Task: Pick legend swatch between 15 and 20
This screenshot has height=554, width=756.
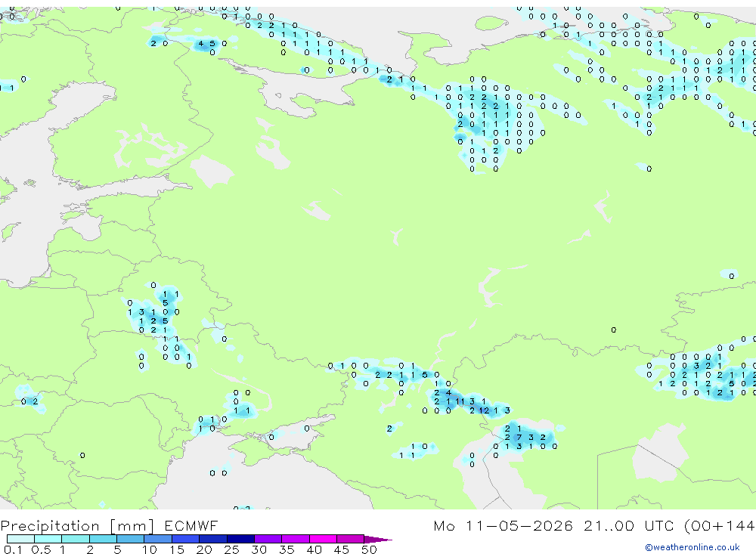Action: click(x=185, y=539)
